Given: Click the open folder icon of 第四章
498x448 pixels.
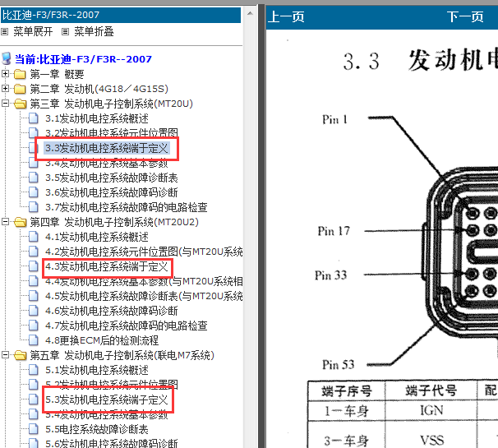Looking at the screenshot, I should (x=21, y=222).
